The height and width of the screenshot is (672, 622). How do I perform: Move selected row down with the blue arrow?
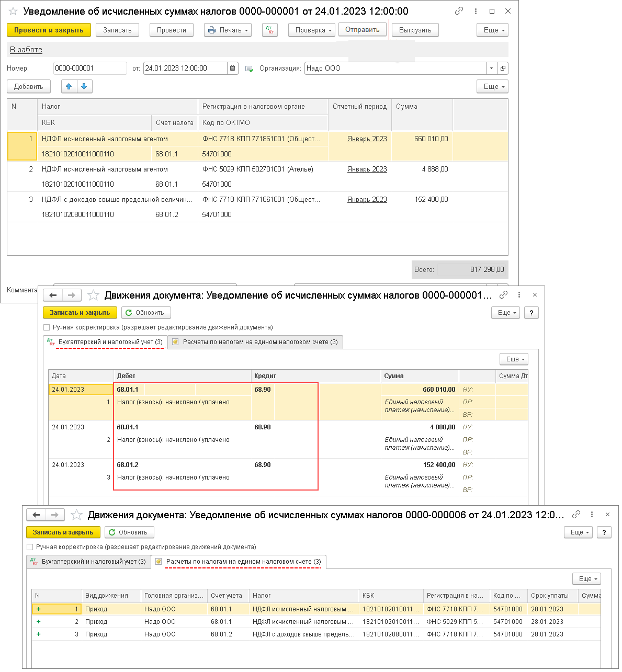(84, 86)
